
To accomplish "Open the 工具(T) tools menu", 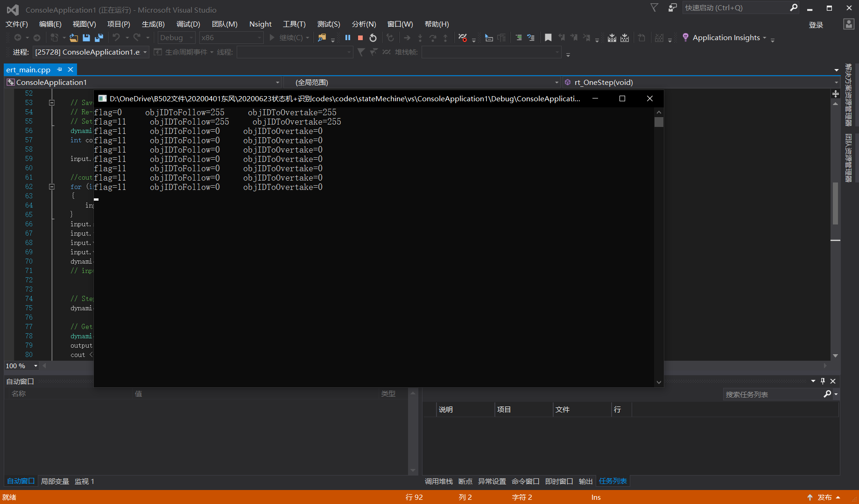I will point(294,24).
